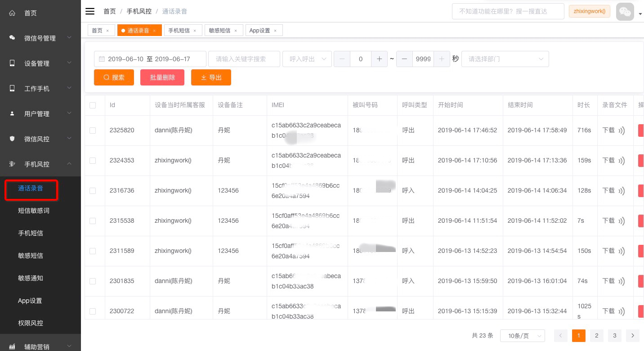Close the App设置 tab
This screenshot has width=644, height=351.
coord(275,31)
